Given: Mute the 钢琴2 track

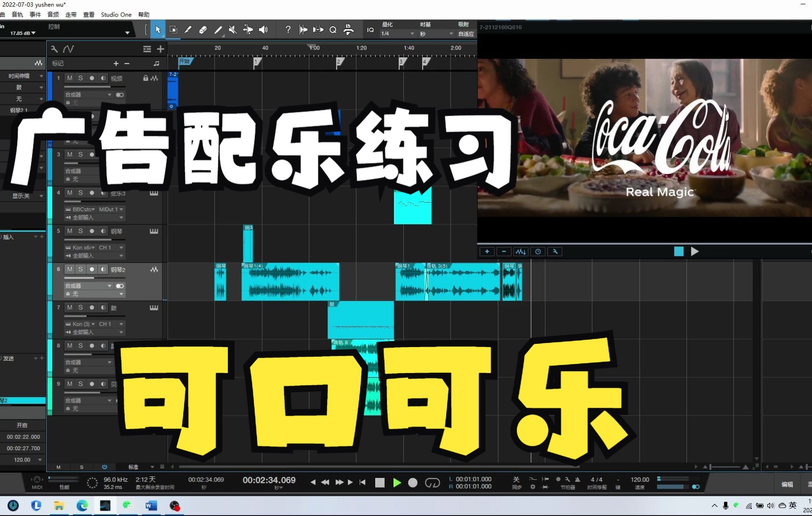Looking at the screenshot, I should click(70, 269).
